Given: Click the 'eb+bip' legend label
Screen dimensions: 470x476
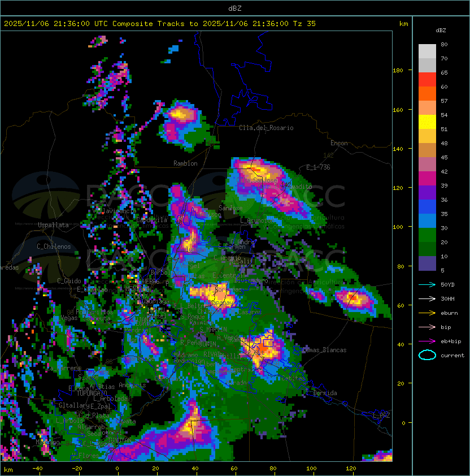Looking at the screenshot, I should [x=451, y=341].
